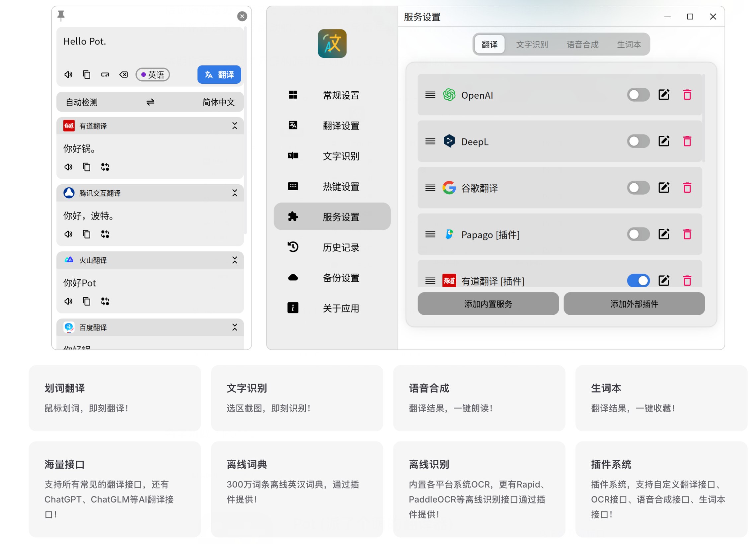Play audio of the 腾讯交互翻译 result
This screenshot has height=544, width=756.
[x=68, y=234]
